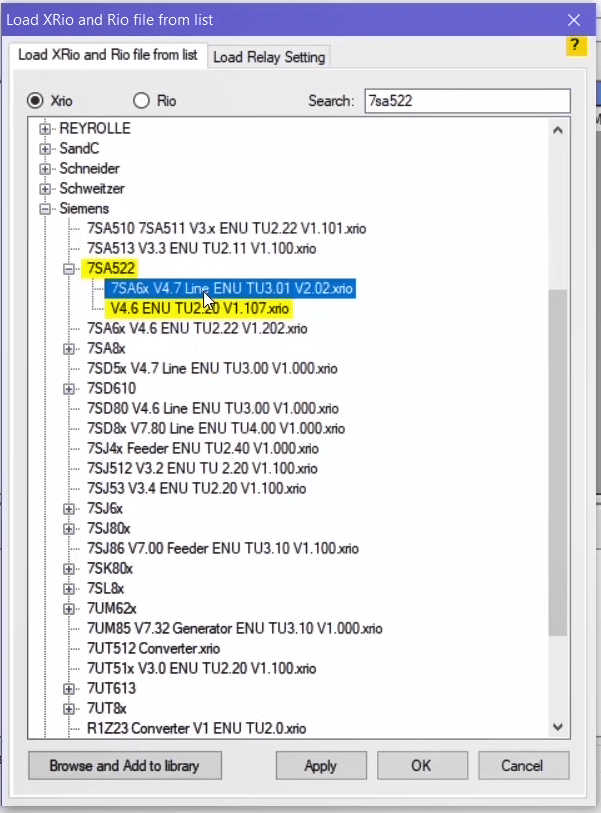Viewport: 601px width, 813px height.
Task: Expand the REYROLLE tree node
Action: pyautogui.click(x=45, y=129)
